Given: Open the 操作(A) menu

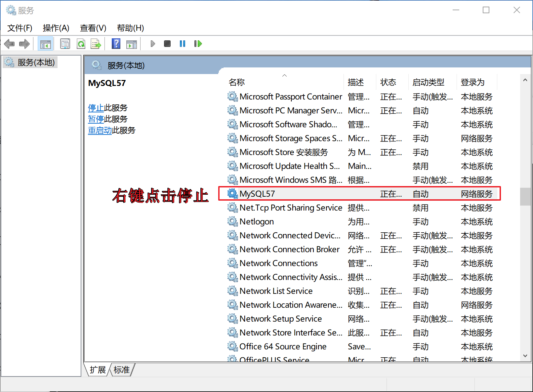Looking at the screenshot, I should click(56, 28).
